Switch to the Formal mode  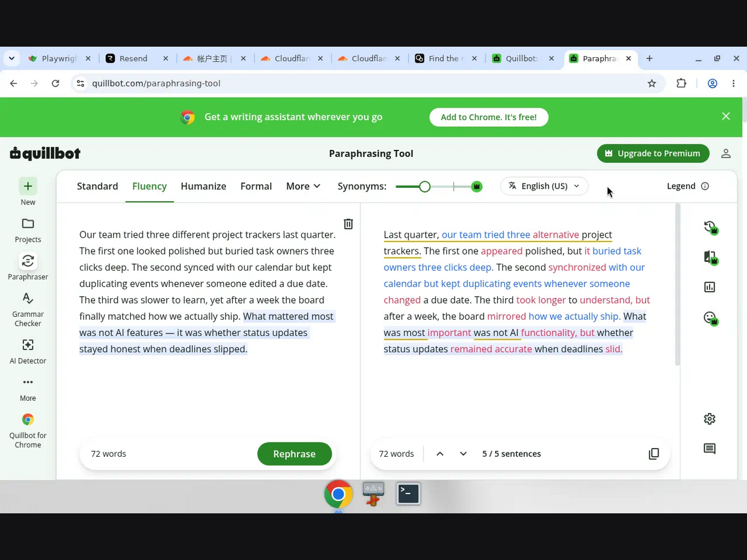pyautogui.click(x=256, y=186)
